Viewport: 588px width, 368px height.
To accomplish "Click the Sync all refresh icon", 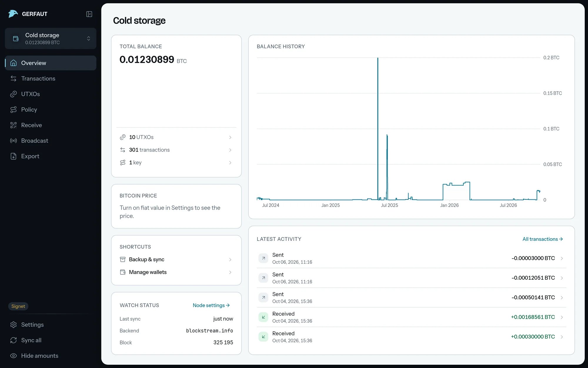I will (x=13, y=340).
